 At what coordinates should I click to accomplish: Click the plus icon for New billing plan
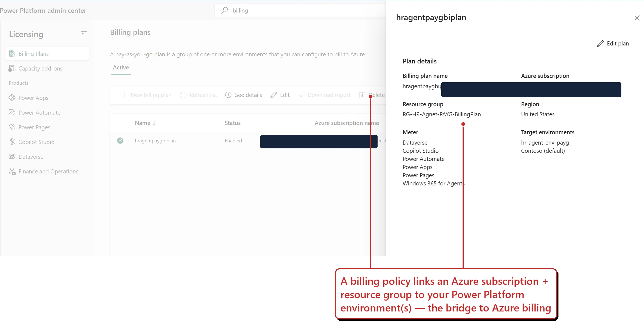pos(124,95)
